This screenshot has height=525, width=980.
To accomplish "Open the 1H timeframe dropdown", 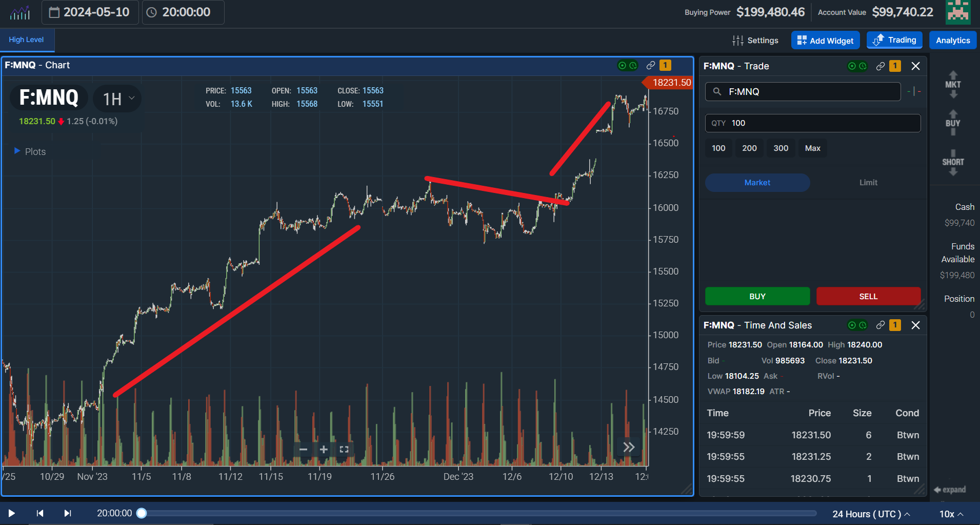I will click(116, 98).
